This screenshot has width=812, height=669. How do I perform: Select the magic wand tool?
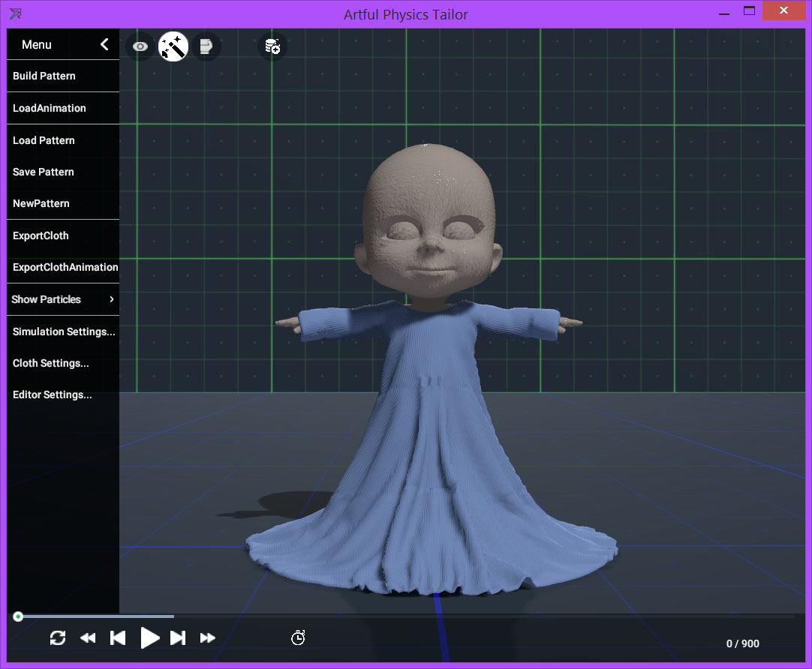coord(173,46)
